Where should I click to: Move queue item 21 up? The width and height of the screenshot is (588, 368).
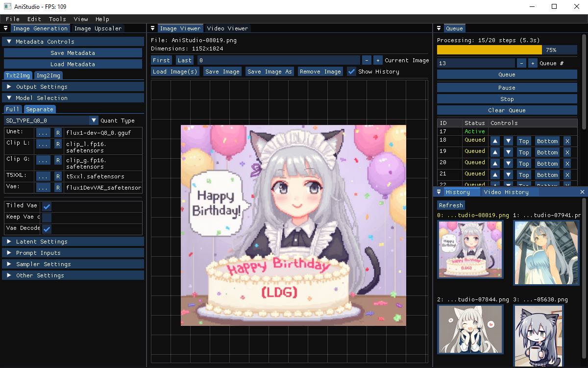tap(495, 175)
